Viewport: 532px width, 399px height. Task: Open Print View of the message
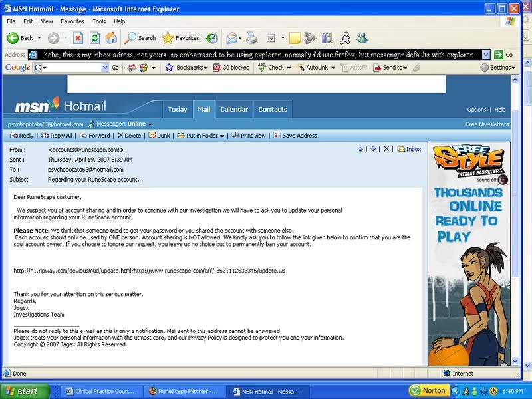pos(249,136)
